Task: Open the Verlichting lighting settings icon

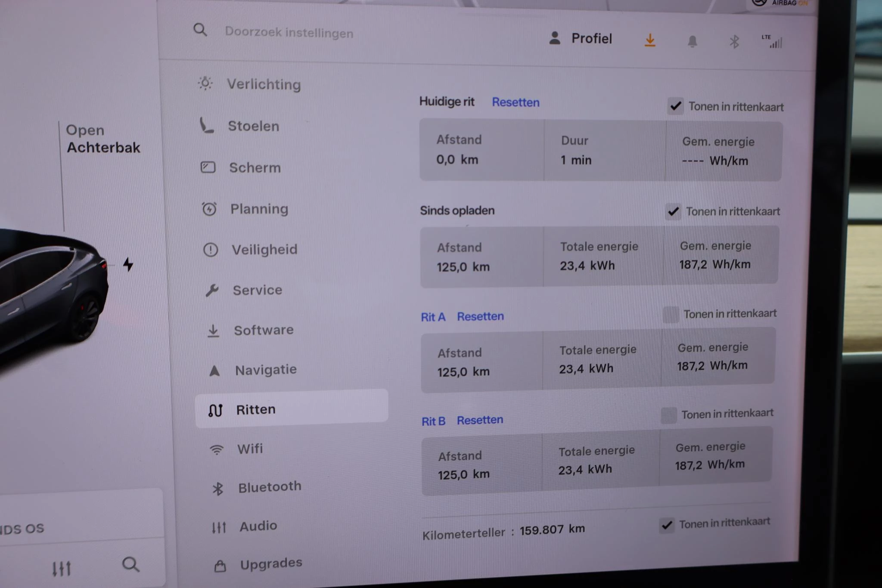Action: (205, 84)
